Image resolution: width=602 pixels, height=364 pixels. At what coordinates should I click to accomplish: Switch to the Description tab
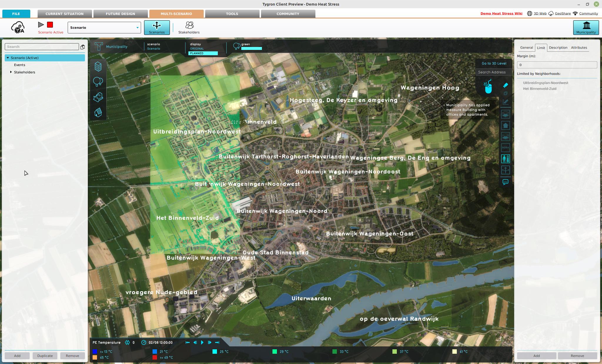[558, 48]
